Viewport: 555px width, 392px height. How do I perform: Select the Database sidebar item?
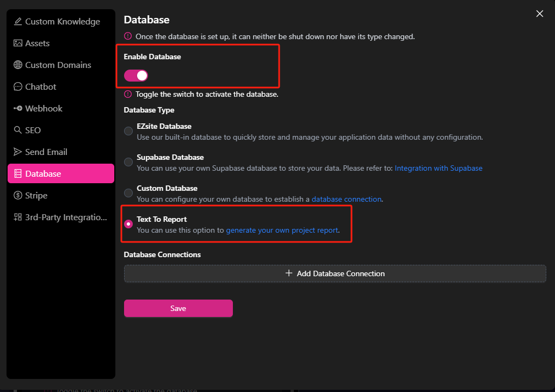(61, 173)
